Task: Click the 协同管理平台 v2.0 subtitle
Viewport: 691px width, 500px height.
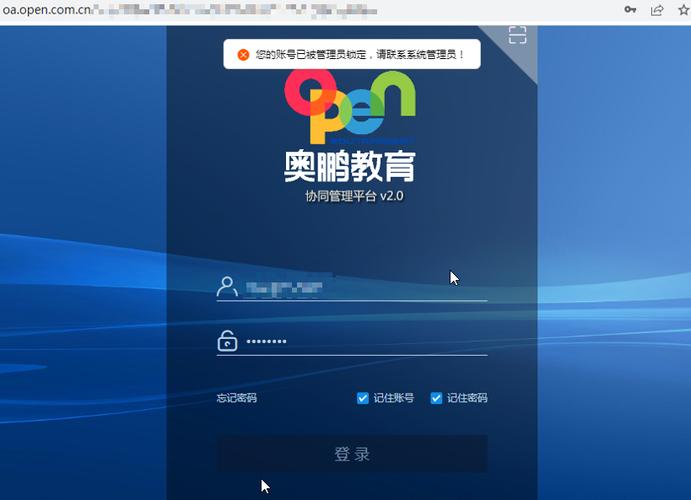Action: [354, 196]
